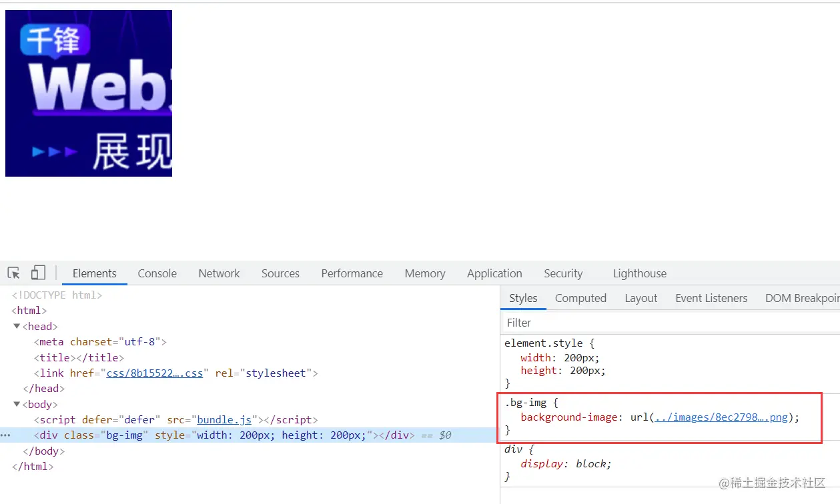Click the background-image property name
This screenshot has width=840, height=504.
pos(569,417)
